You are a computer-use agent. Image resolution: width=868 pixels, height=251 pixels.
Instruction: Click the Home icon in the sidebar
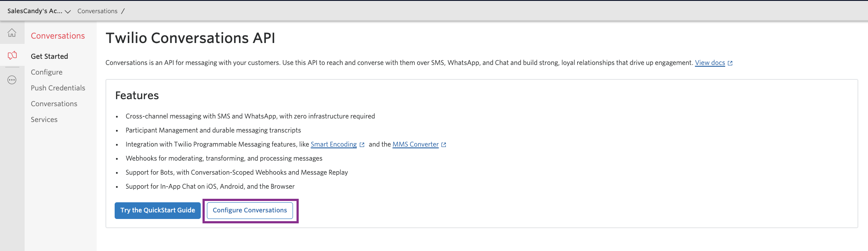(x=12, y=33)
